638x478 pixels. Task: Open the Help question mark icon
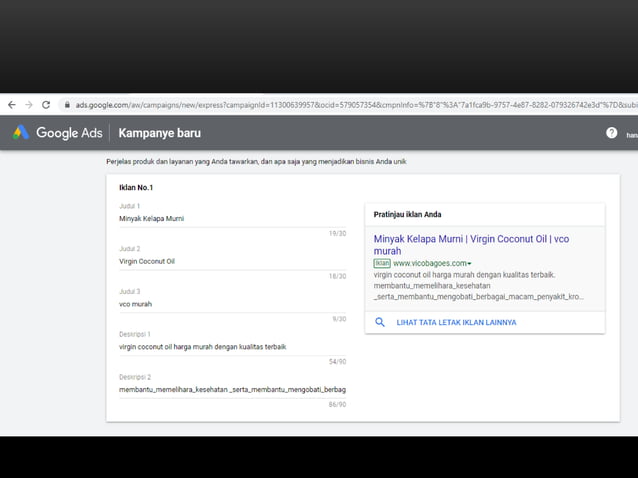[x=611, y=133]
